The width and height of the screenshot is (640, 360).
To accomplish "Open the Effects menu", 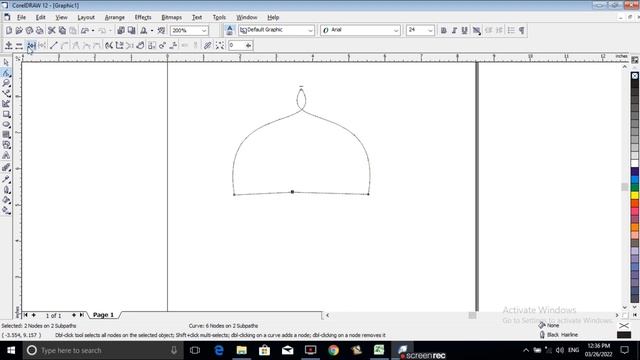I will [x=143, y=18].
